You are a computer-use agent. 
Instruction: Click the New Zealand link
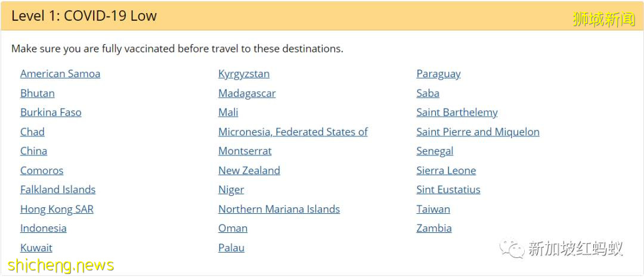pyautogui.click(x=249, y=170)
